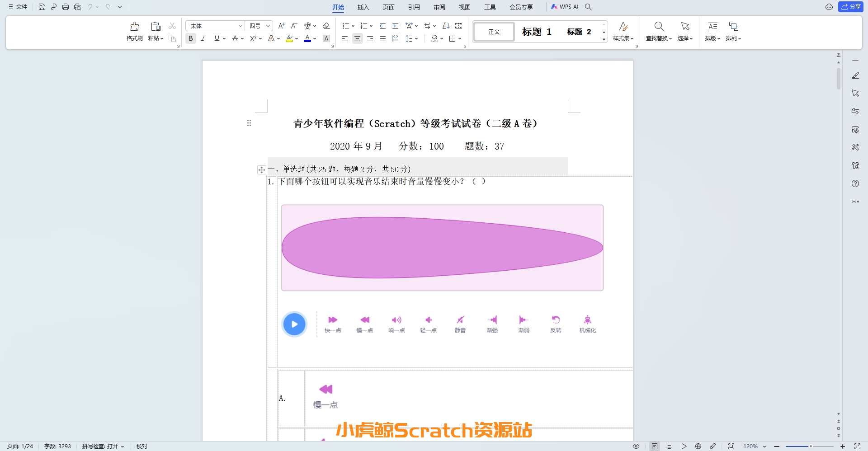Click the settings sliders icon in sidebar
Image resolution: width=868 pixels, height=451 pixels.
pyautogui.click(x=855, y=111)
